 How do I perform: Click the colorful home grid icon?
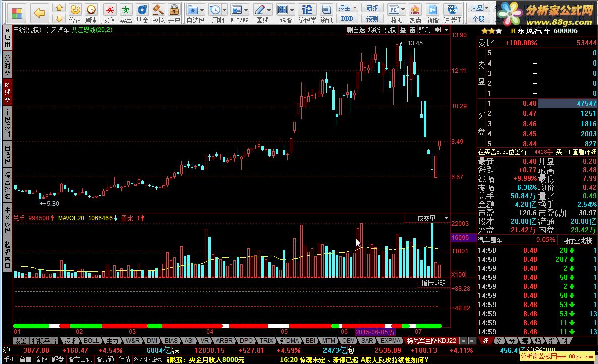click(16, 13)
